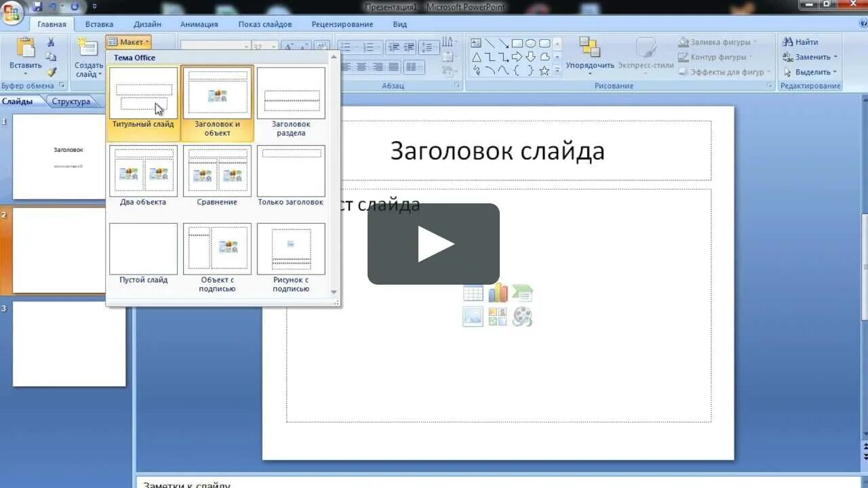Choose the Рисунок с подписью layout
The image size is (868, 488).
(x=291, y=258)
